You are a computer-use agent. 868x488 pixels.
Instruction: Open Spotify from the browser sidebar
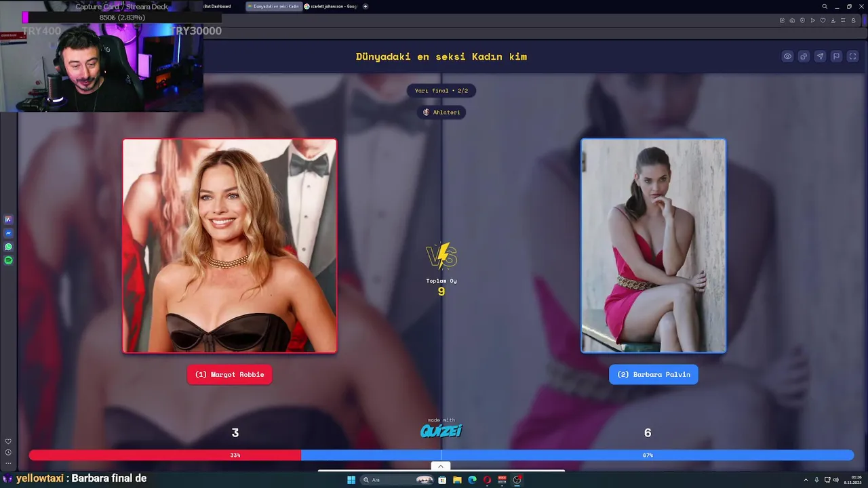pos(8,260)
